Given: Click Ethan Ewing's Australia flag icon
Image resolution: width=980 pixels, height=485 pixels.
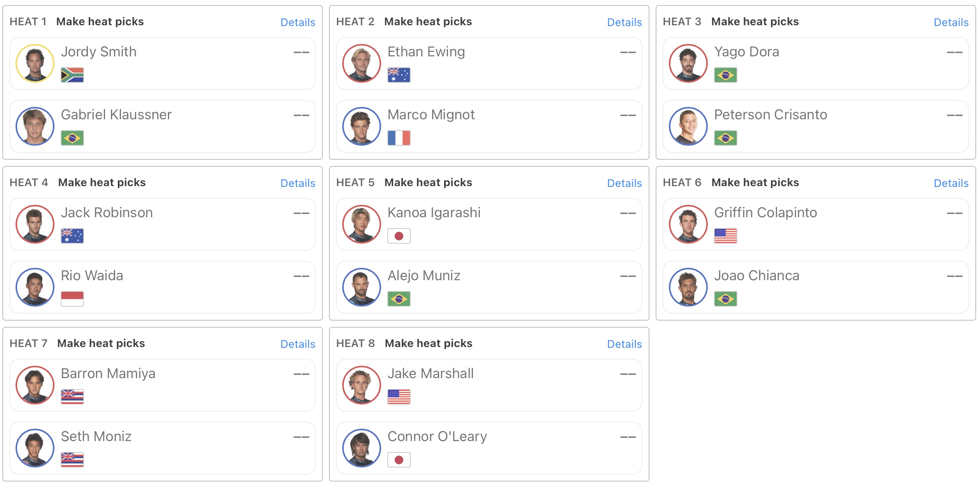Looking at the screenshot, I should [399, 75].
